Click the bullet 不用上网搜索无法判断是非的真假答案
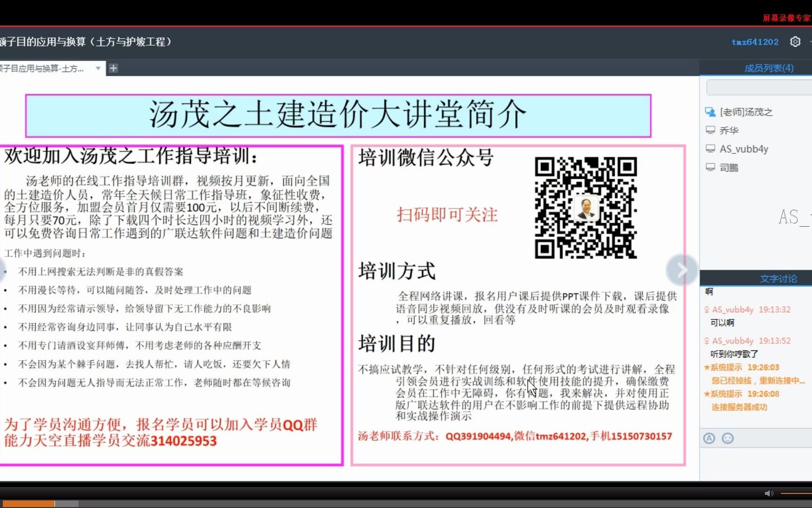 coord(101,272)
